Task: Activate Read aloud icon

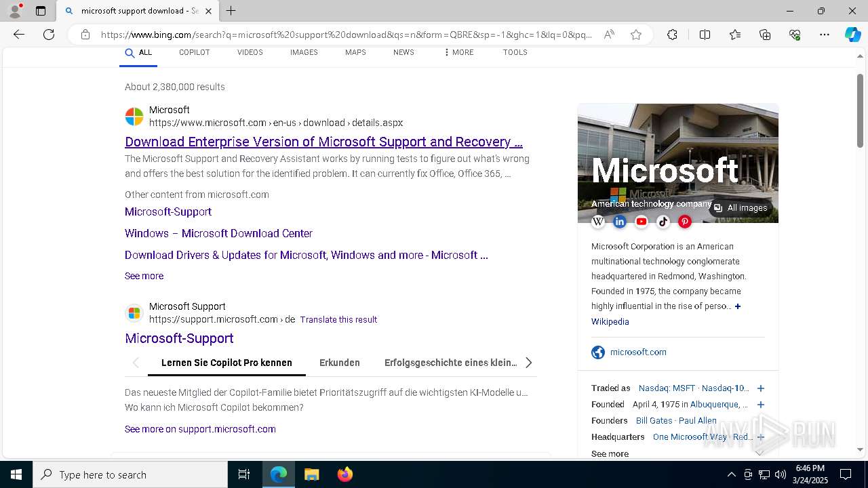Action: tap(609, 35)
